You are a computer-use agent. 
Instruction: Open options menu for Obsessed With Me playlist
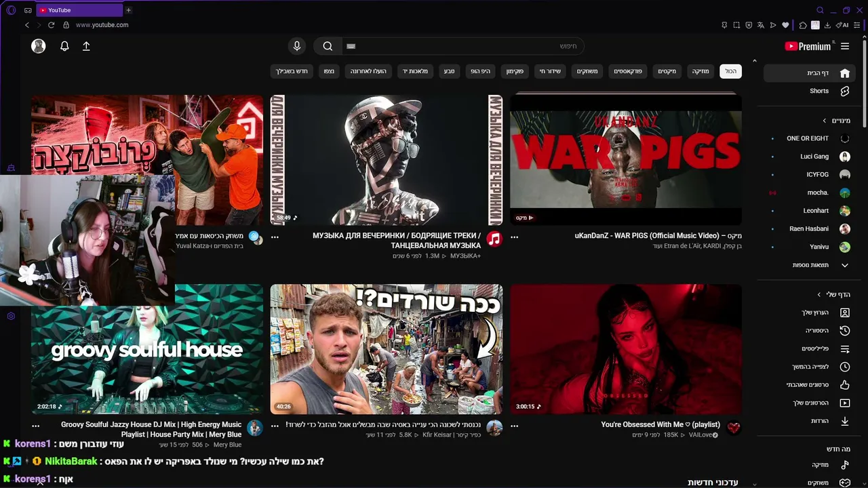514,426
